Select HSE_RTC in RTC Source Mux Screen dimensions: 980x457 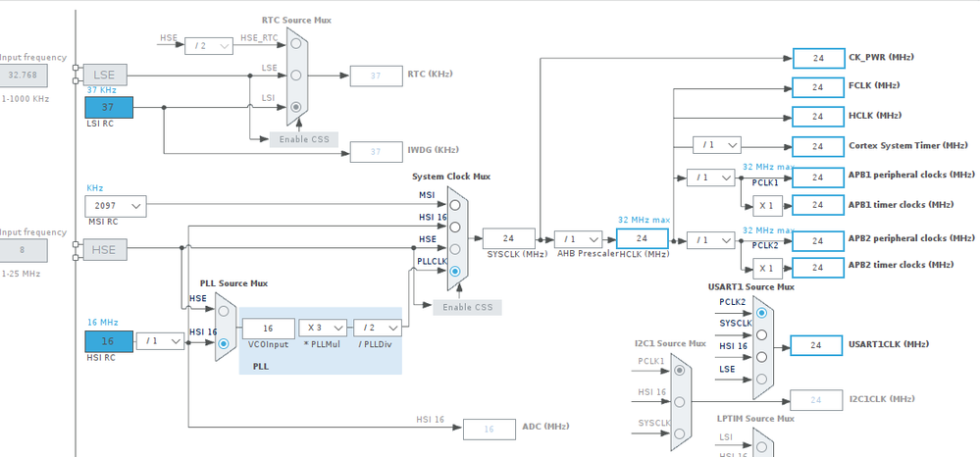[x=295, y=43]
